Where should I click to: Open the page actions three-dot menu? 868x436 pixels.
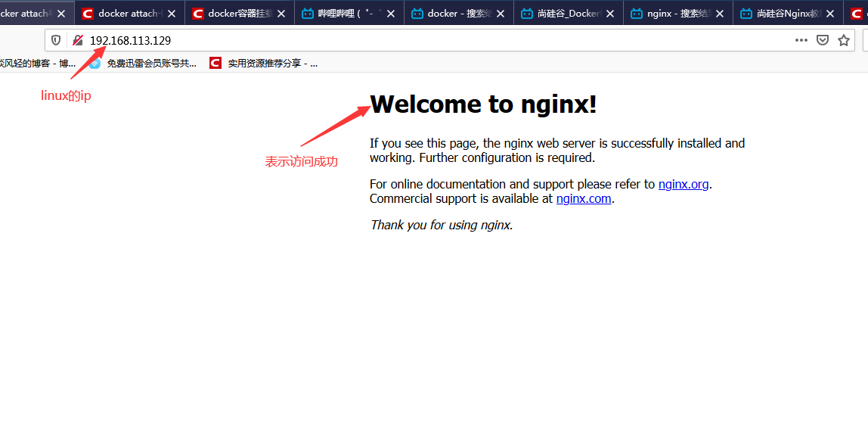pyautogui.click(x=801, y=40)
